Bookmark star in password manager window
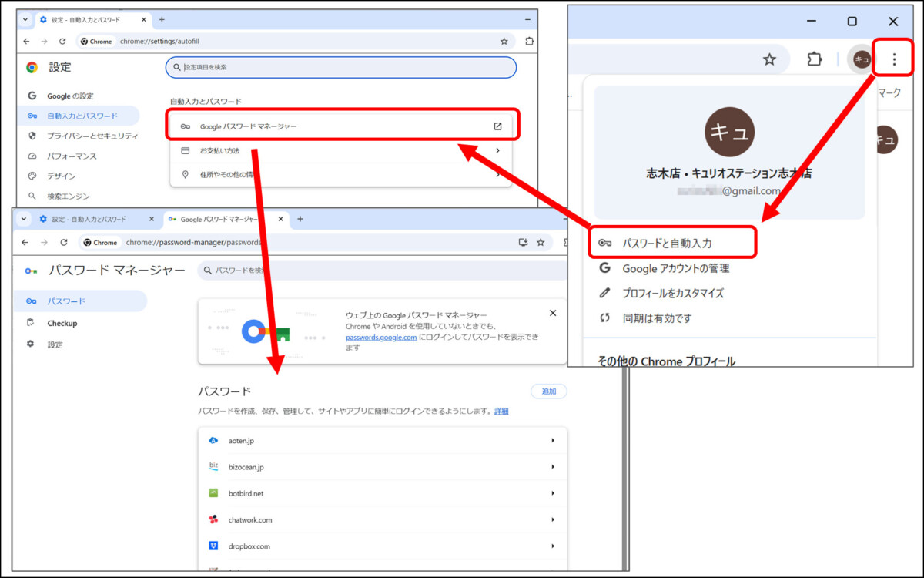Image resolution: width=924 pixels, height=578 pixels. 541,242
